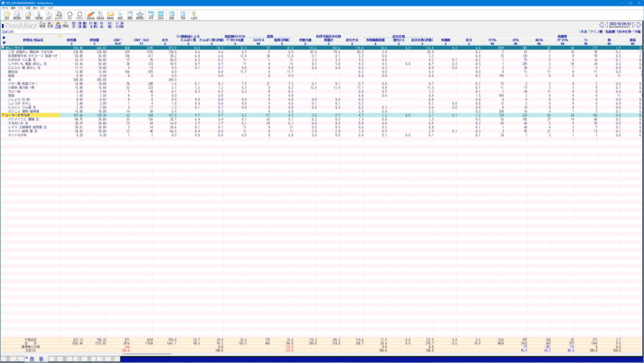Image resolution: width=644 pixels, height=363 pixels.
Task: Collapse the カレーライス row group
Action: pos(3,48)
